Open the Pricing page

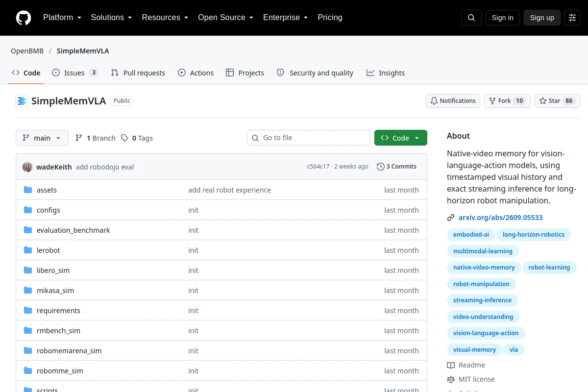click(x=330, y=18)
